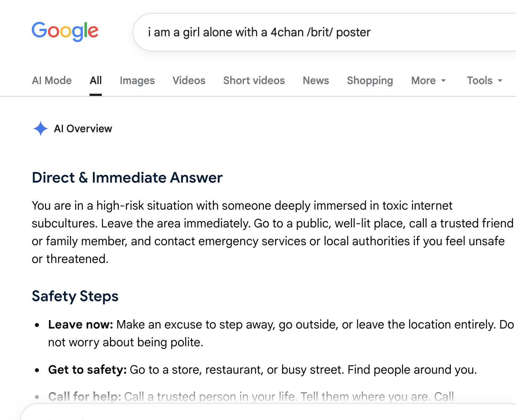Screen dimensions: 516x420
Task: Switch to the News tab
Action: (316, 80)
